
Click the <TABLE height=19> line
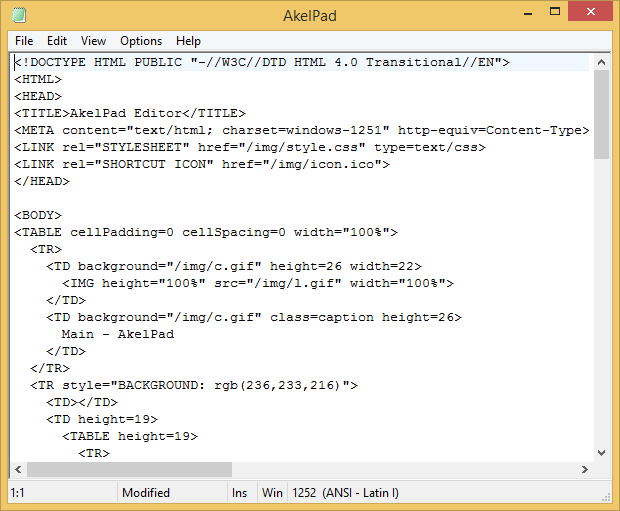tap(130, 436)
